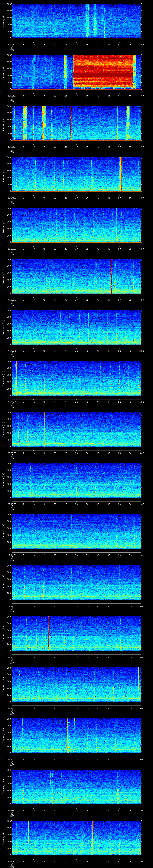153x868 pixels.
Task: Open the spectrogram panel starting at 22:17:00
Action: pyautogui.click(x=77, y=837)
